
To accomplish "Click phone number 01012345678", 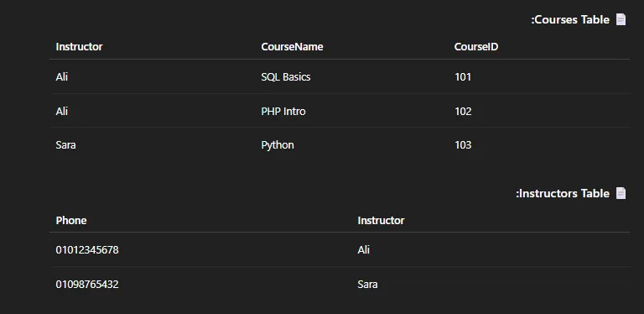I will pyautogui.click(x=87, y=250).
